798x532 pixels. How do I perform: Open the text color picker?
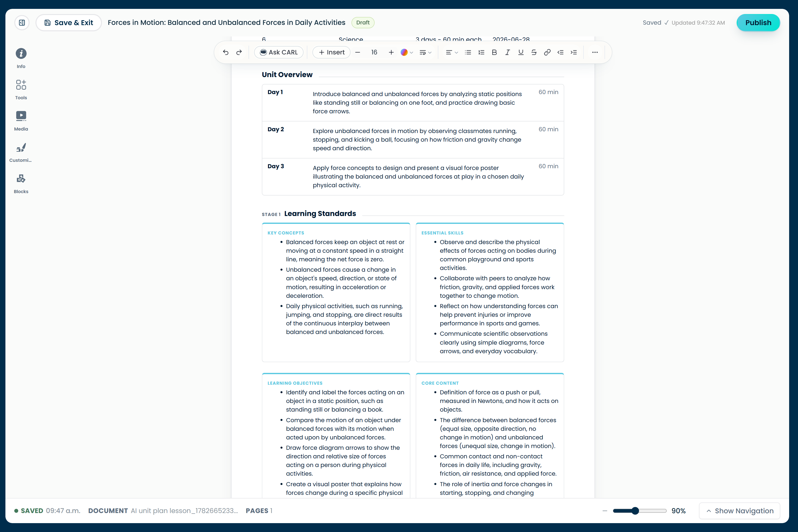(406, 52)
